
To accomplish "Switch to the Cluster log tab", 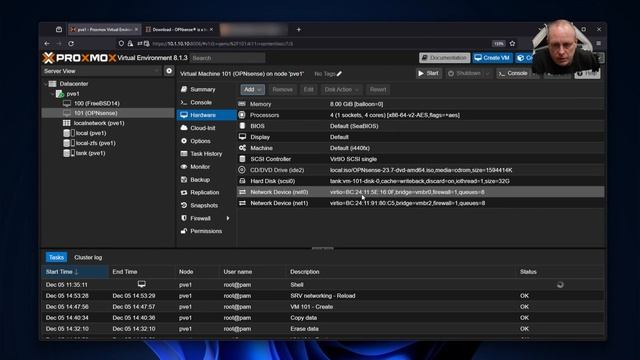I will click(88, 258).
